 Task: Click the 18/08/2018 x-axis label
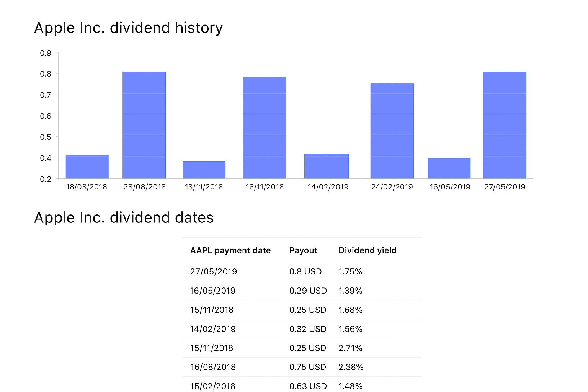[x=87, y=187]
